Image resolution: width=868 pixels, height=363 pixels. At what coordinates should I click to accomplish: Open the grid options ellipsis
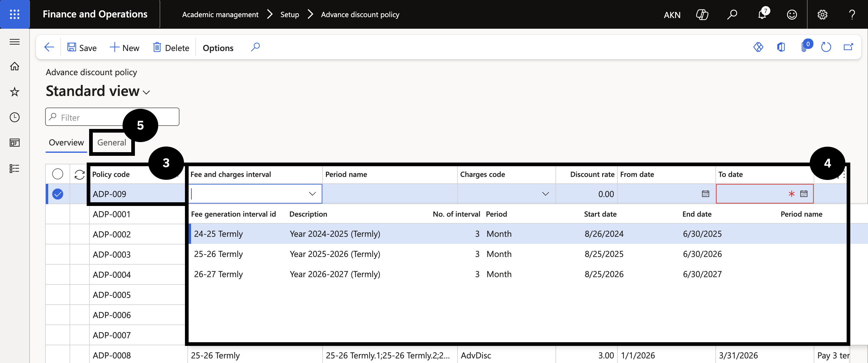tap(844, 174)
